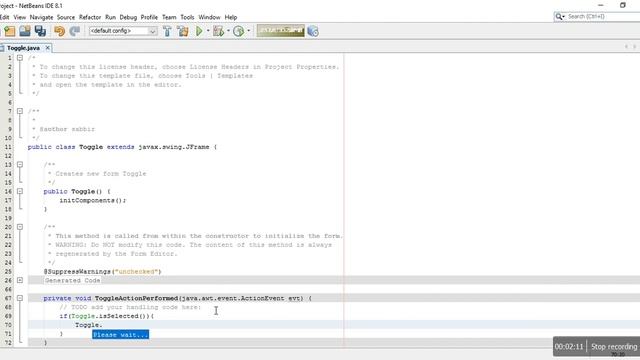Screen dimensions: 640x360
Task: Click the Open Project toolbar icon
Action: 25,31
